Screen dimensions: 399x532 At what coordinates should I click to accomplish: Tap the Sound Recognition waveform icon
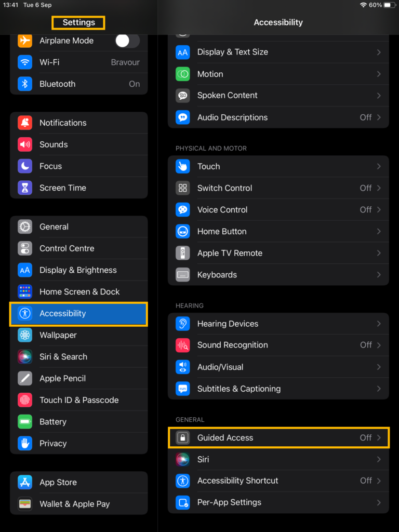point(182,345)
